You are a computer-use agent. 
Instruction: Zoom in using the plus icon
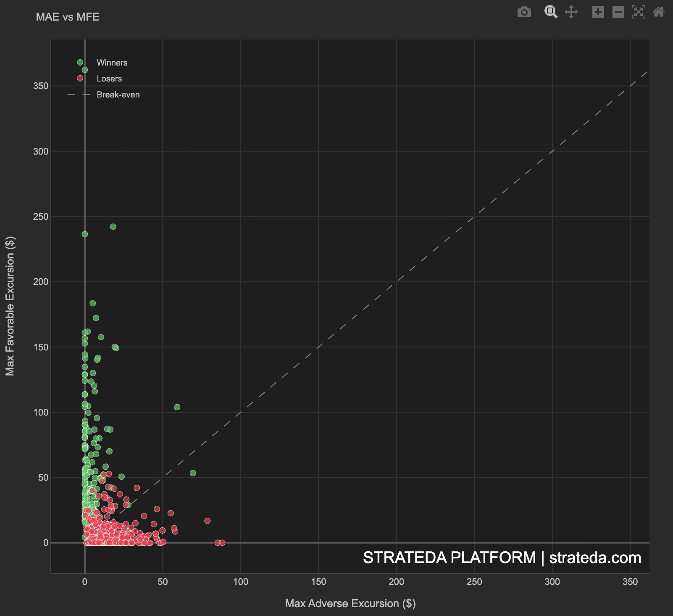point(598,13)
